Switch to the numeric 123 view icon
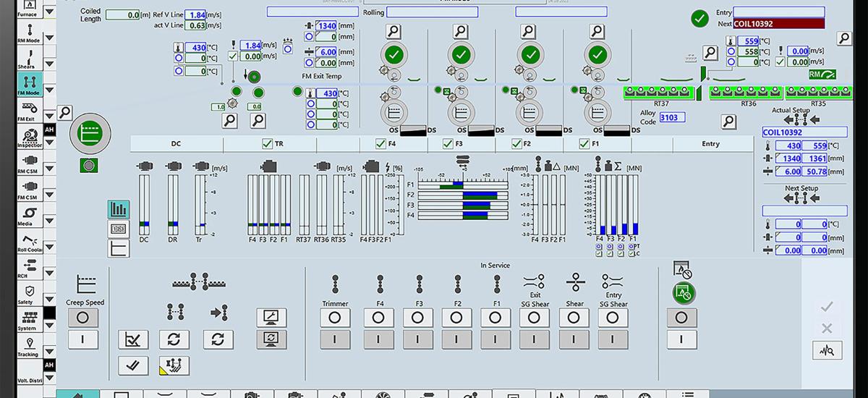This screenshot has height=398, width=868. point(119,229)
